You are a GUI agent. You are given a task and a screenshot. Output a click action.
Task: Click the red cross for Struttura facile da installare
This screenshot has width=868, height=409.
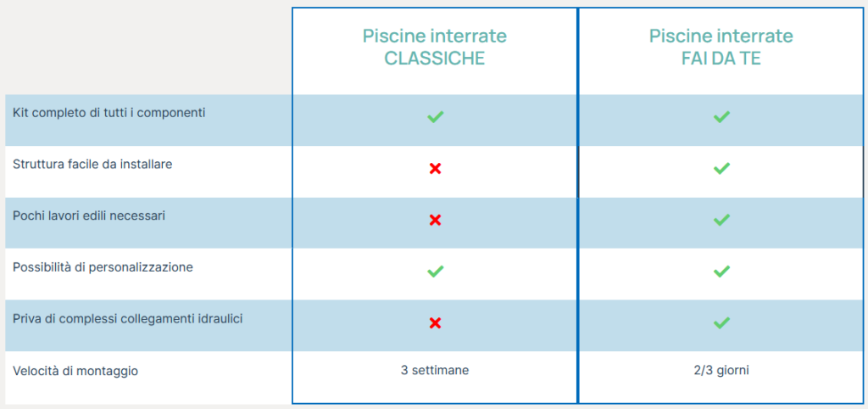[435, 169]
